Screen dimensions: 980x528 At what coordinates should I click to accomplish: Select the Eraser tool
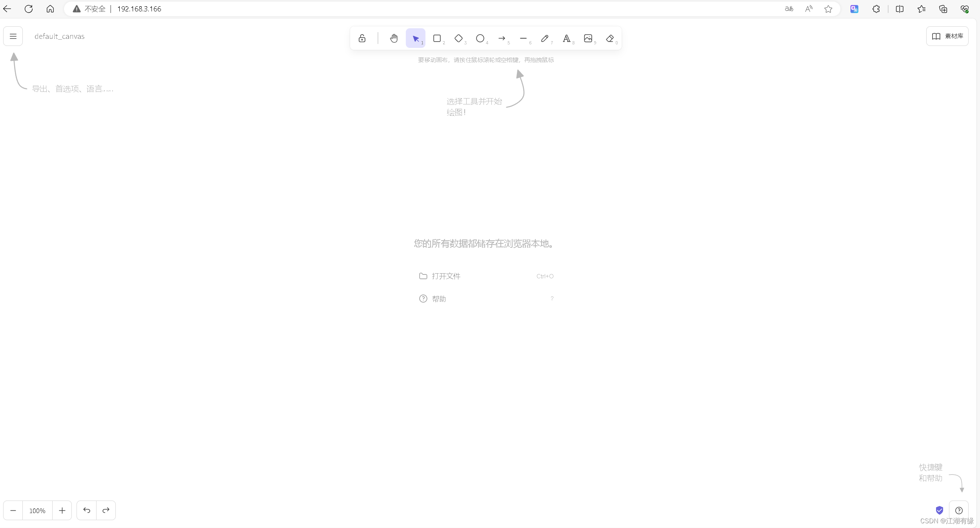(x=610, y=38)
